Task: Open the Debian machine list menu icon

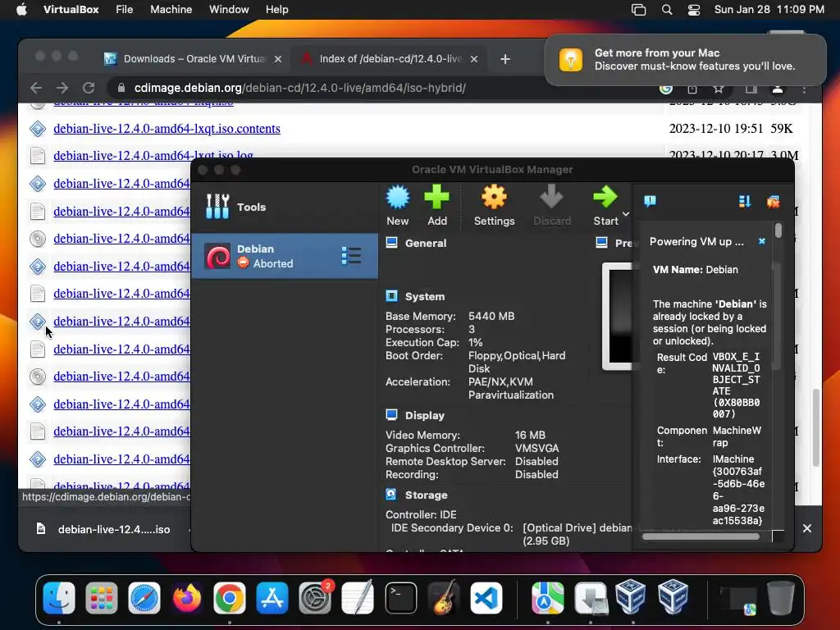Action: tap(351, 256)
